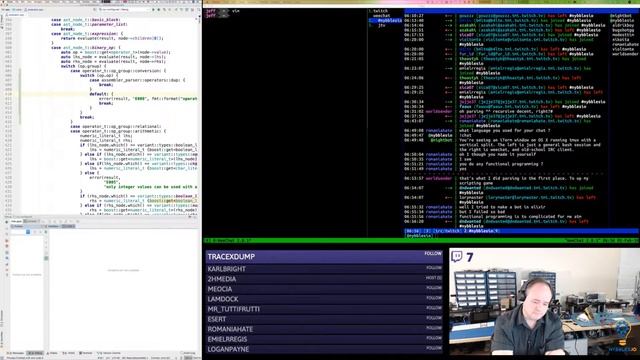The image size is (640, 360).
Task: Select 'jtv' buffer in buffer list
Action: (381, 25)
